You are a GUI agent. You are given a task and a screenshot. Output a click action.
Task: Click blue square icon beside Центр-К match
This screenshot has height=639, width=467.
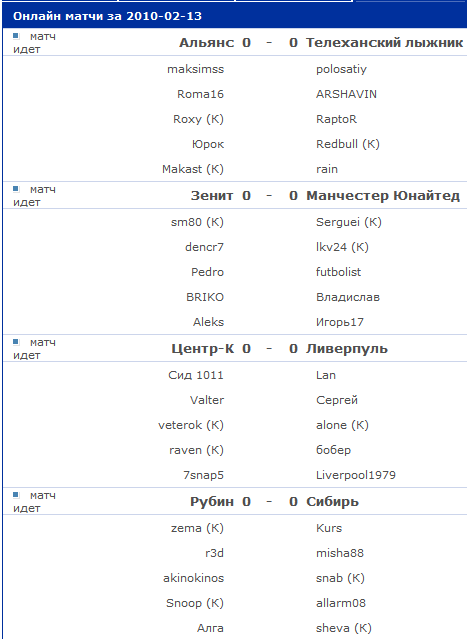(x=16, y=342)
